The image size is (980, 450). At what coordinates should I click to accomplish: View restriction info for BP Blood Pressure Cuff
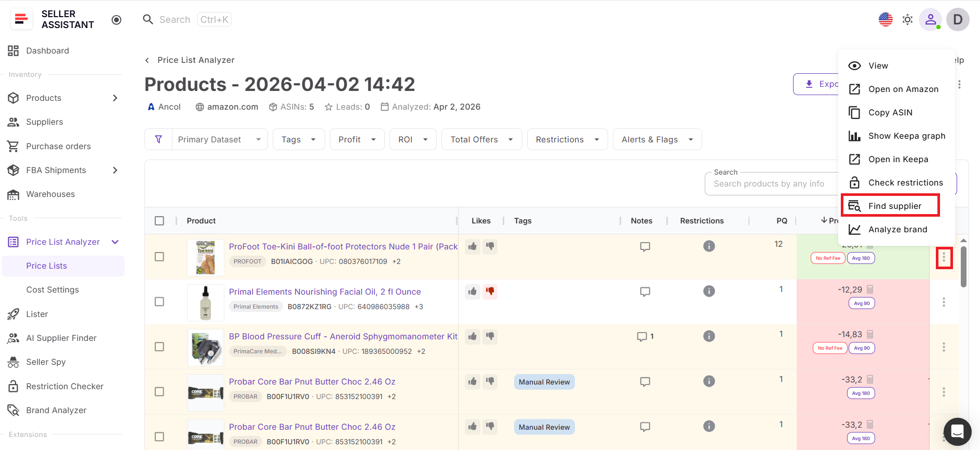tap(709, 336)
